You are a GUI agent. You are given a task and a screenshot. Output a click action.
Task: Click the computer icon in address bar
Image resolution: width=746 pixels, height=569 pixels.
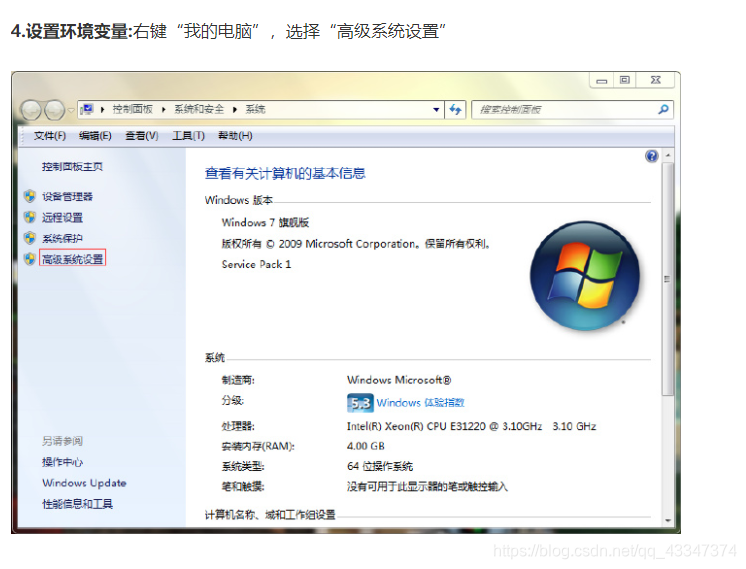(87, 110)
